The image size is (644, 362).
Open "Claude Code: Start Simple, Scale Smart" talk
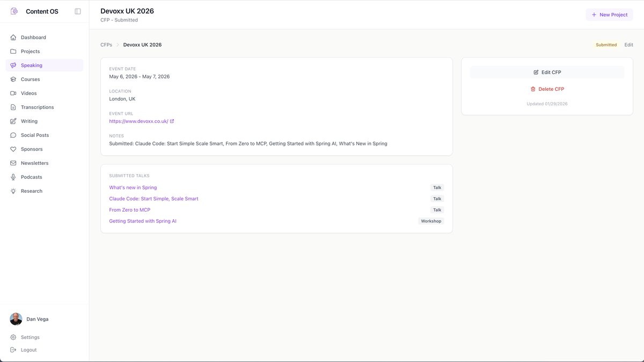tap(153, 199)
